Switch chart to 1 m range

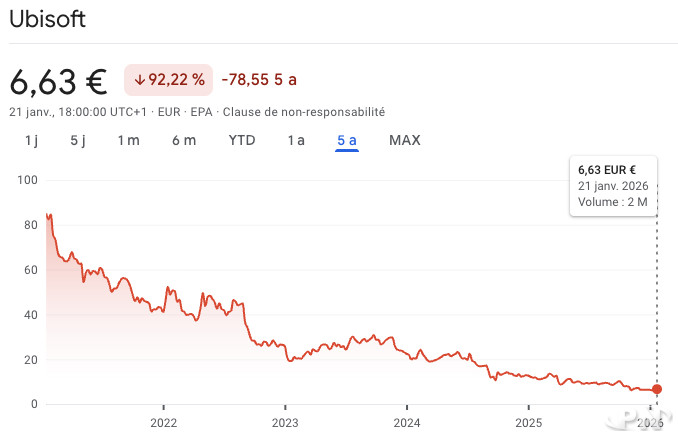click(128, 140)
